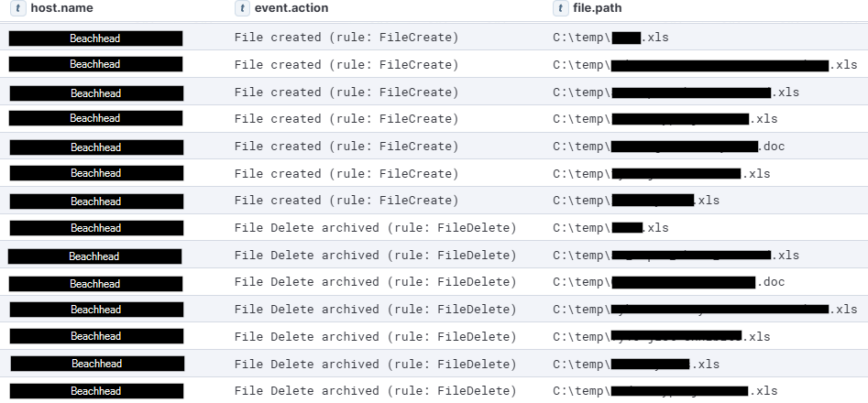Viewport: 868px width, 403px height.
Task: Open the bottommost File Delete archived action cell
Action: (375, 391)
